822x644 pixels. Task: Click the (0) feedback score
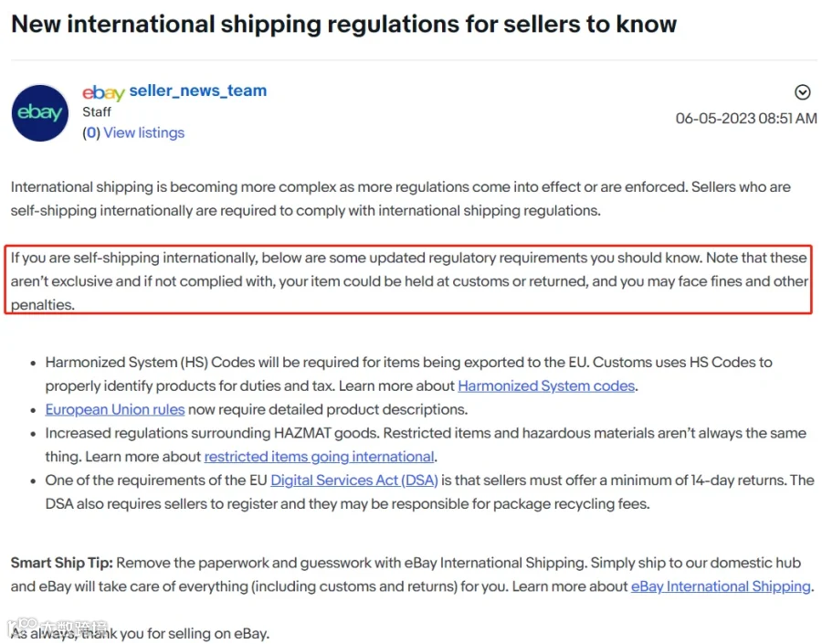click(91, 132)
